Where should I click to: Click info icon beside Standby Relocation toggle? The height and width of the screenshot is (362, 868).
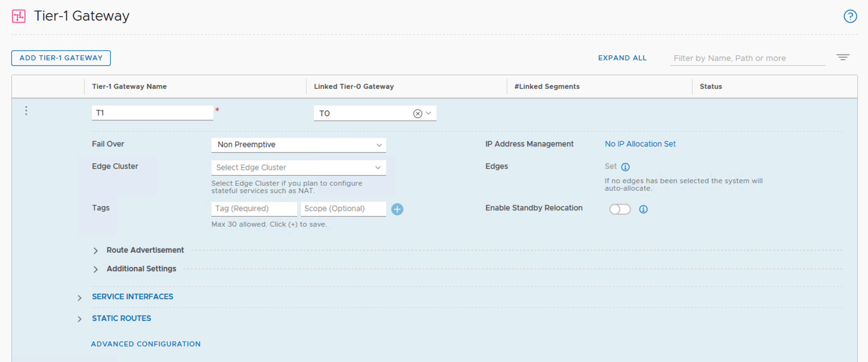(644, 209)
